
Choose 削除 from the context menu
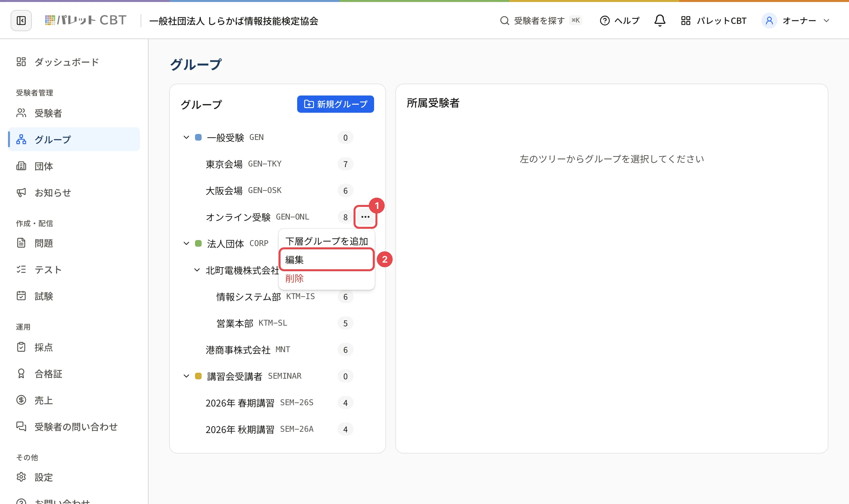point(327,279)
